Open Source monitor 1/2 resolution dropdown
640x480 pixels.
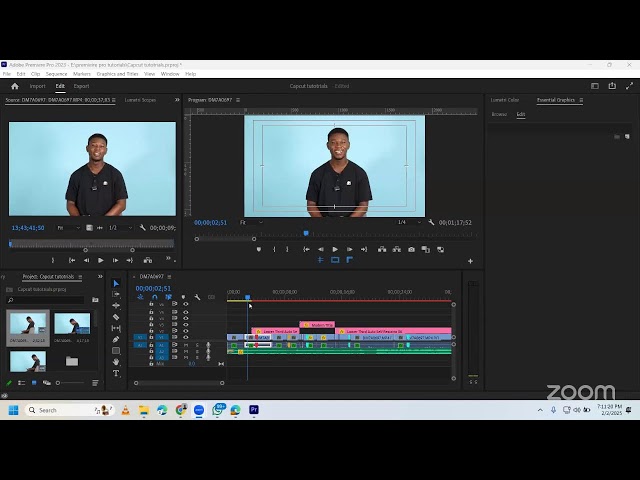click(x=120, y=228)
